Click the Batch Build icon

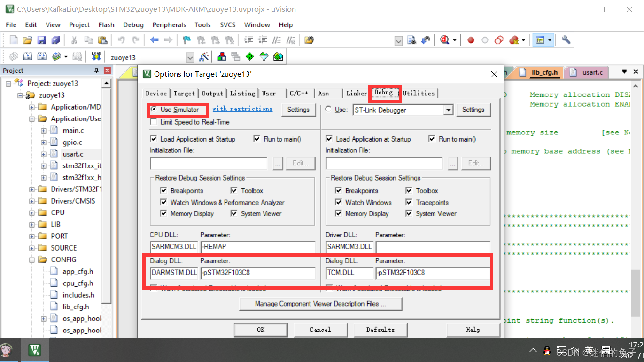57,56
